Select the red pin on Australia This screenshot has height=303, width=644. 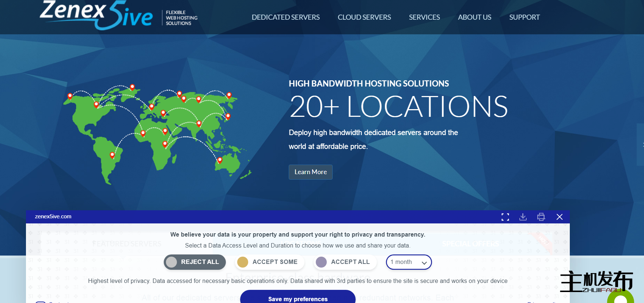pyautogui.click(x=220, y=160)
